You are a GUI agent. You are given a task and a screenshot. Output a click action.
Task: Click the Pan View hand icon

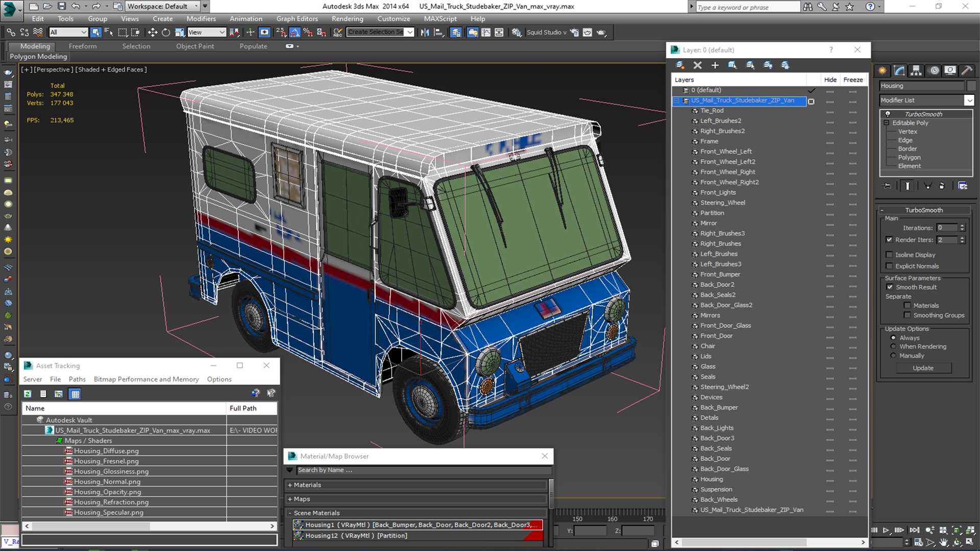pos(944,542)
